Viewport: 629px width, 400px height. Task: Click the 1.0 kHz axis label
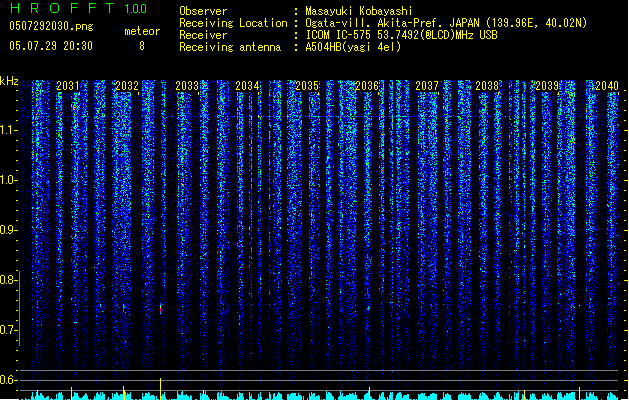click(8, 180)
